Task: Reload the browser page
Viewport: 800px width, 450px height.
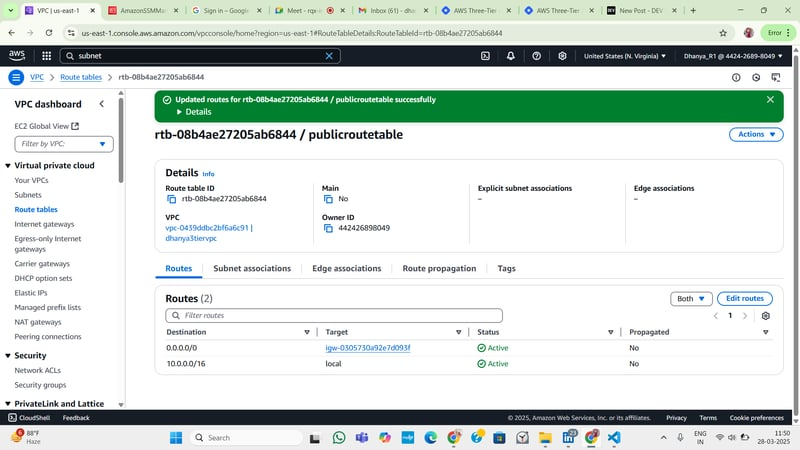Action: click(x=48, y=33)
